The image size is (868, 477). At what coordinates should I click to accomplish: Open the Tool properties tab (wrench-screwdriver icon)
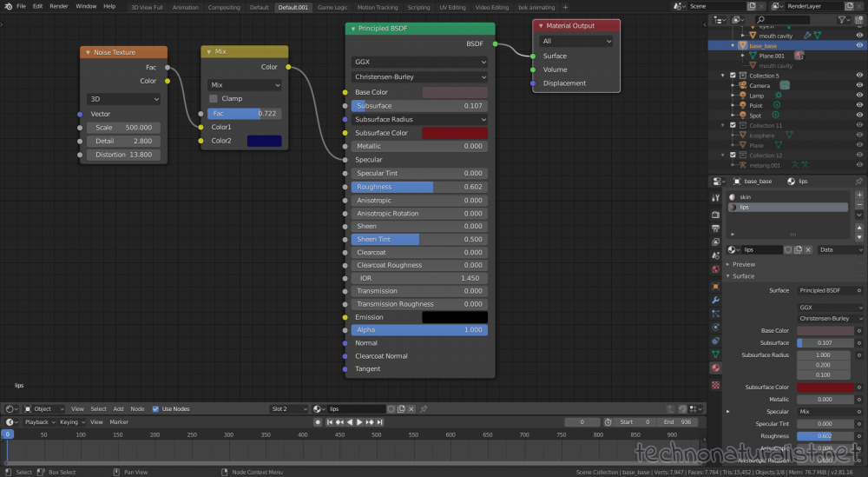coord(716,198)
